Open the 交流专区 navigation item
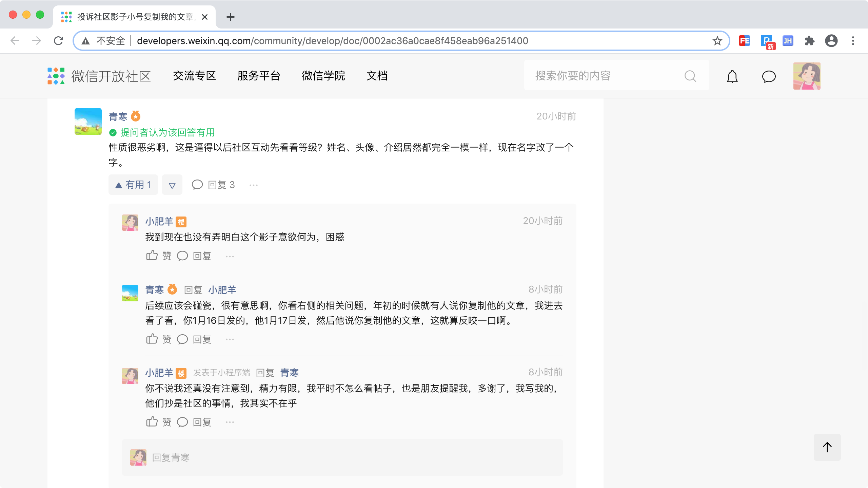The height and width of the screenshot is (488, 868). click(x=194, y=76)
